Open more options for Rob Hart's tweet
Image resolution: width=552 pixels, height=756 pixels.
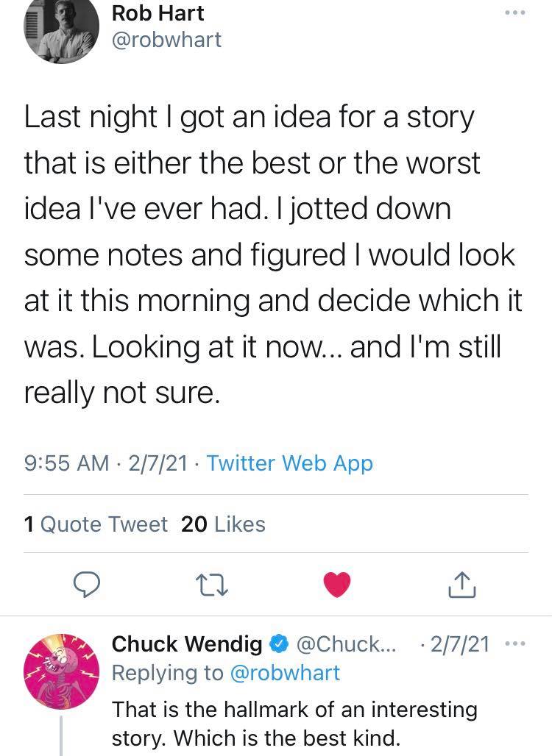[514, 15]
